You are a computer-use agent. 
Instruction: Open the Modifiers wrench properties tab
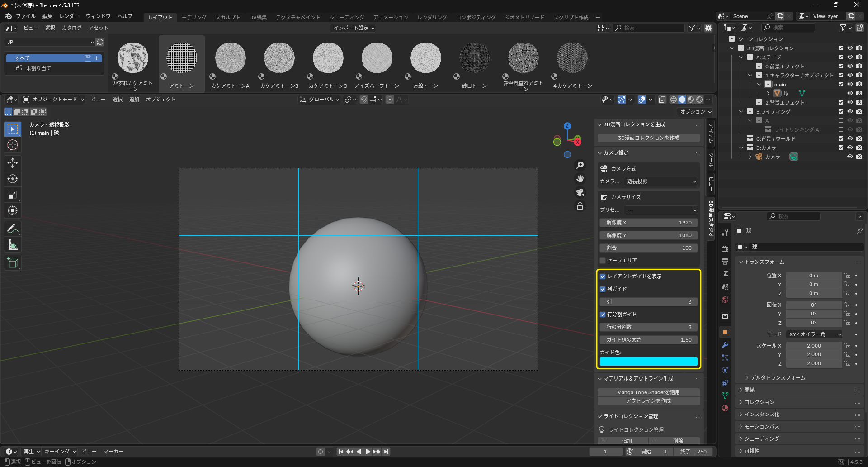point(725,345)
